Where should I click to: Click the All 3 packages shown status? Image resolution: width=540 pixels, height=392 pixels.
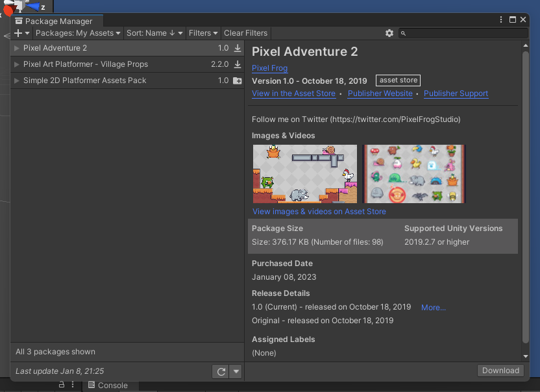55,352
